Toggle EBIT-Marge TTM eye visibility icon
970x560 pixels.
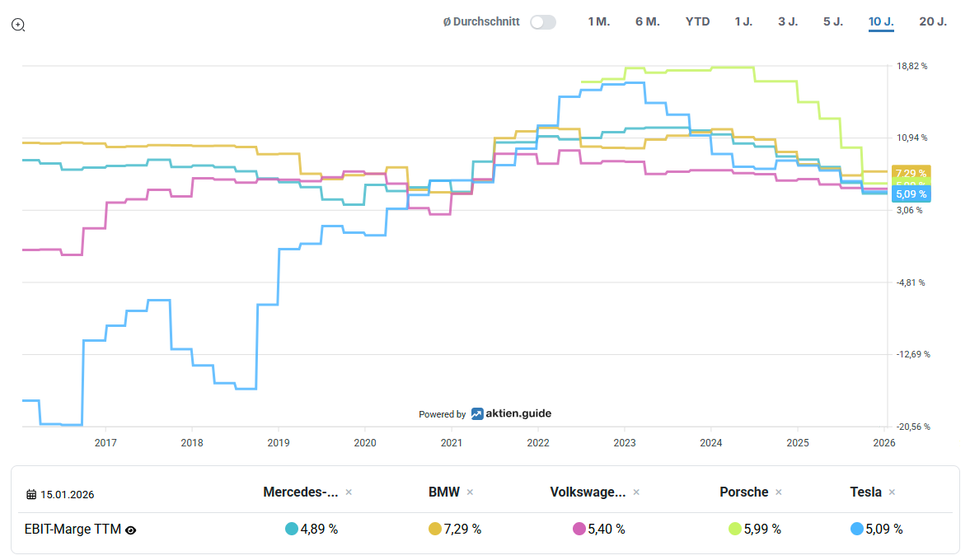(x=130, y=530)
